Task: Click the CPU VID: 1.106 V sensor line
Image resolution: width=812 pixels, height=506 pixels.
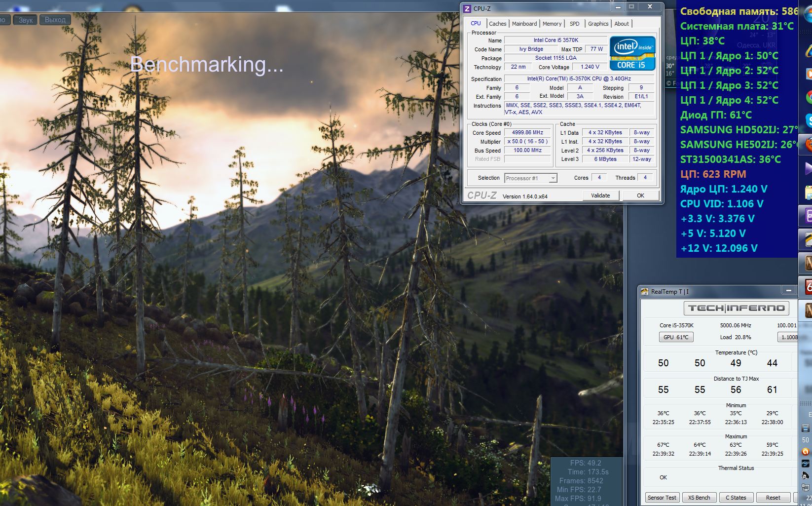Action: (x=722, y=204)
